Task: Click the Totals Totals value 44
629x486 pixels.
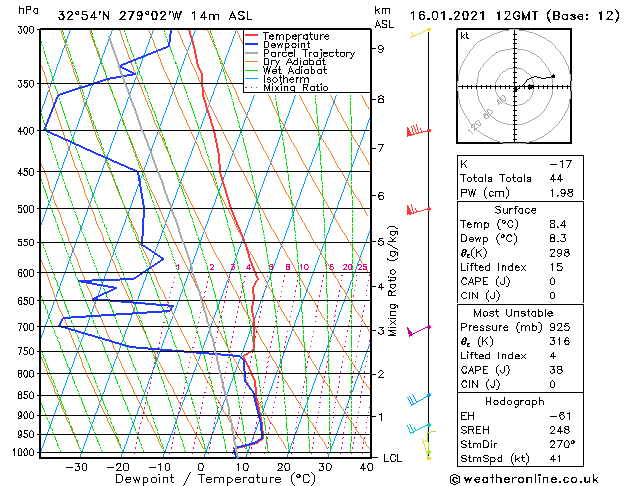Action: [556, 178]
